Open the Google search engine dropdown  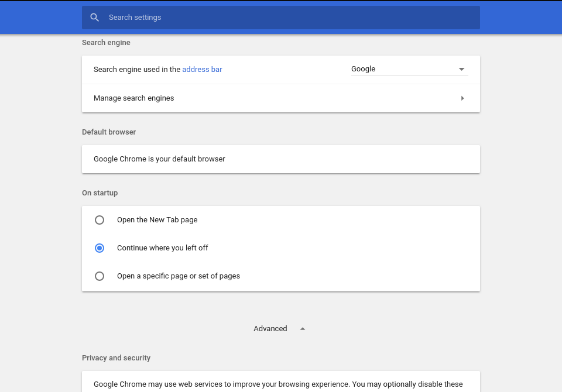[x=409, y=69]
